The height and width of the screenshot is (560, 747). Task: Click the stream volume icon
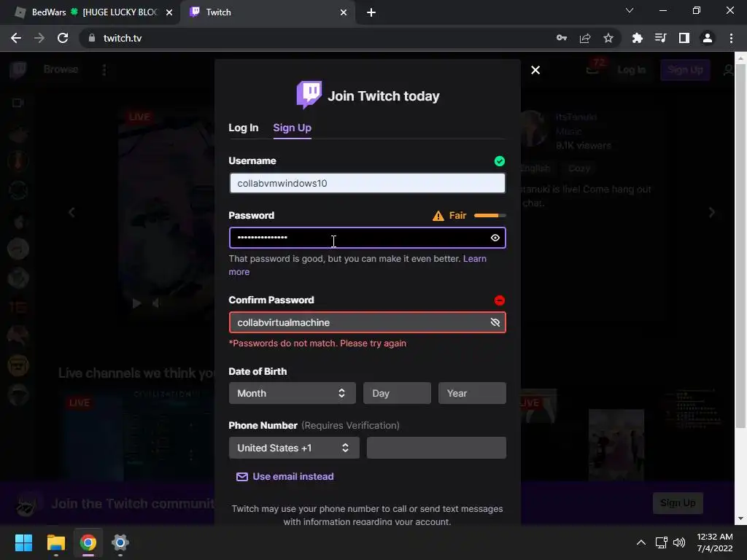tap(155, 303)
